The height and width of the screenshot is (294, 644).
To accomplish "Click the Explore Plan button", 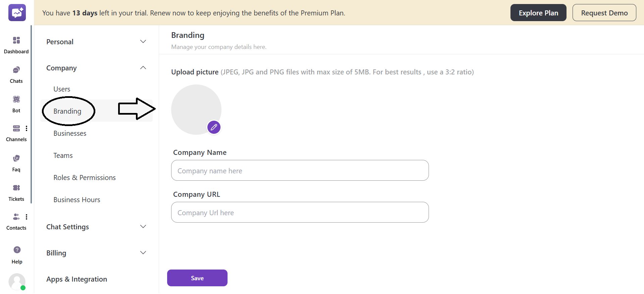I will point(538,12).
